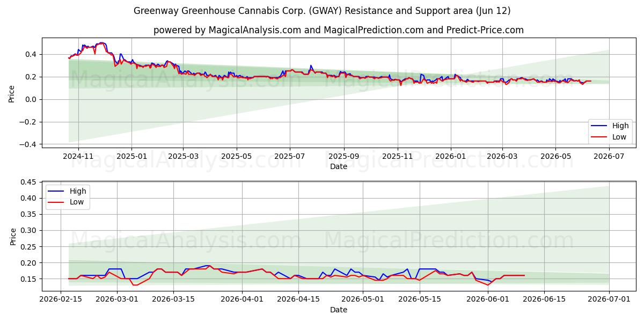644x322 pixels.
Task: Click the 2026-04-01 date tick label
Action: pyautogui.click(x=241, y=300)
